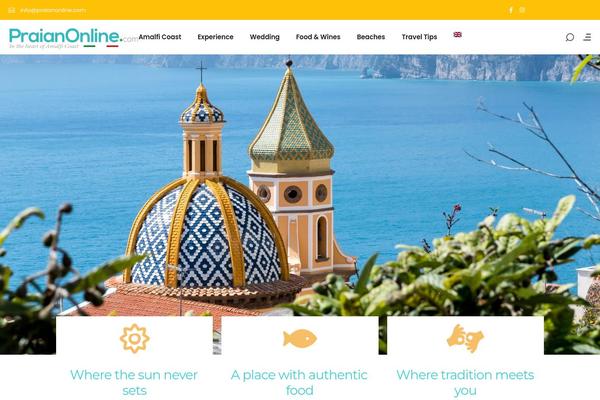The image size is (600, 400).
Task: Visit the Facebook page icon
Action: coord(511,10)
